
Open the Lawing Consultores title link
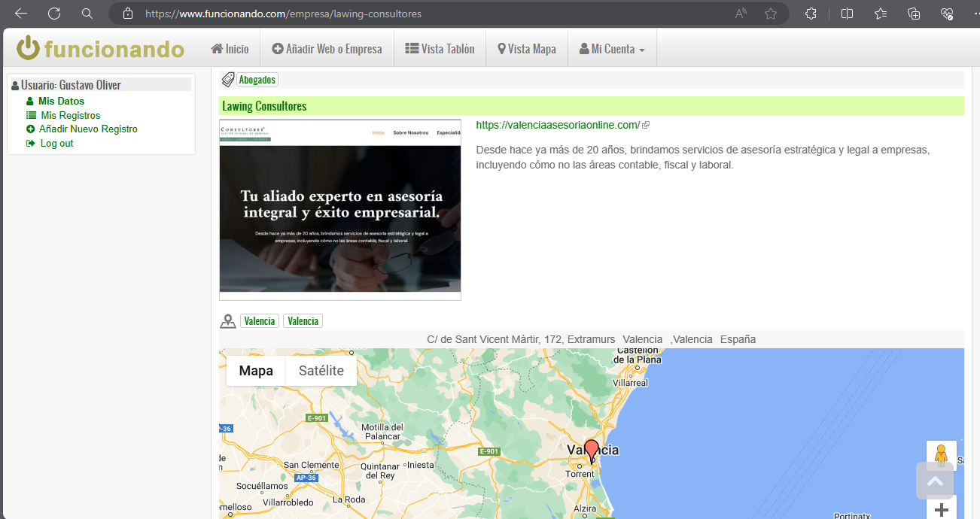(x=264, y=106)
